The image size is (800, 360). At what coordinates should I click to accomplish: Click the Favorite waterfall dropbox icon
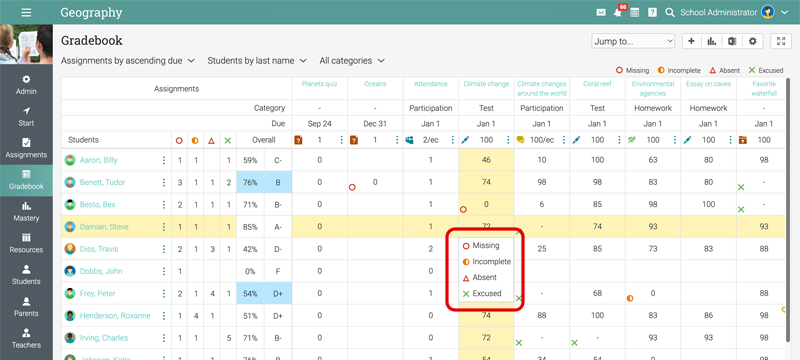[743, 140]
